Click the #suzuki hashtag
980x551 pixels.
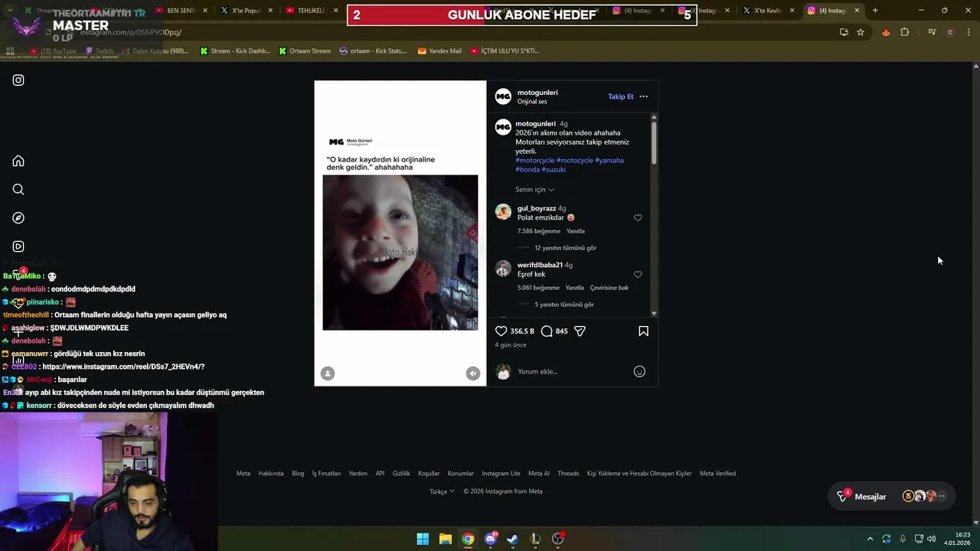(x=554, y=170)
